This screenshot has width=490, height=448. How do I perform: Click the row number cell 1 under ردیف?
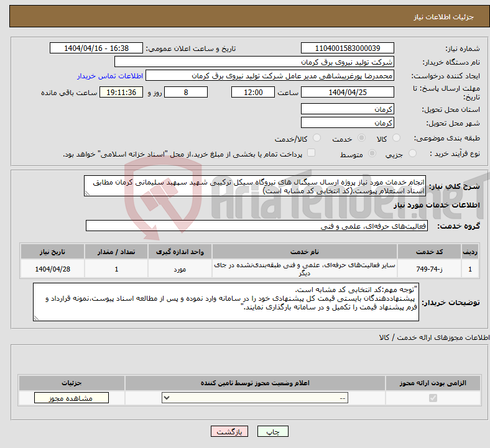[x=470, y=269]
